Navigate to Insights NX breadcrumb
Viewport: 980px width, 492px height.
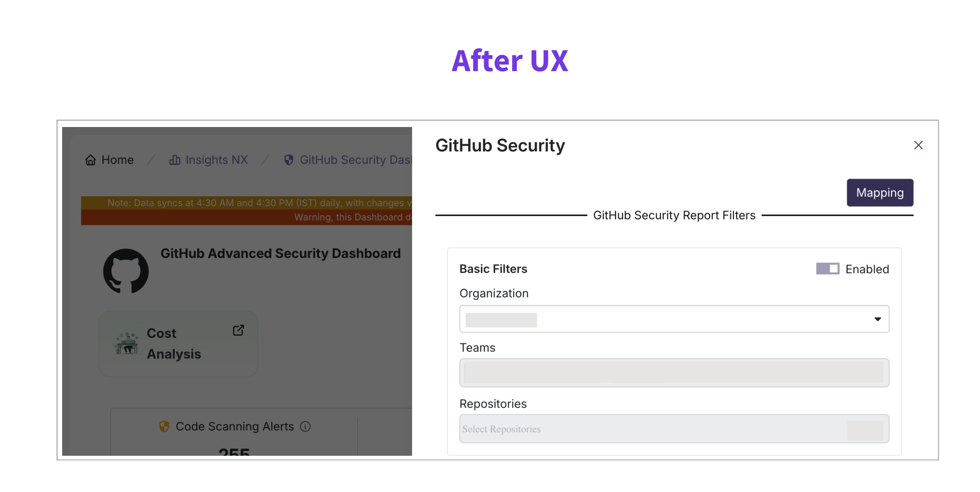point(217,160)
